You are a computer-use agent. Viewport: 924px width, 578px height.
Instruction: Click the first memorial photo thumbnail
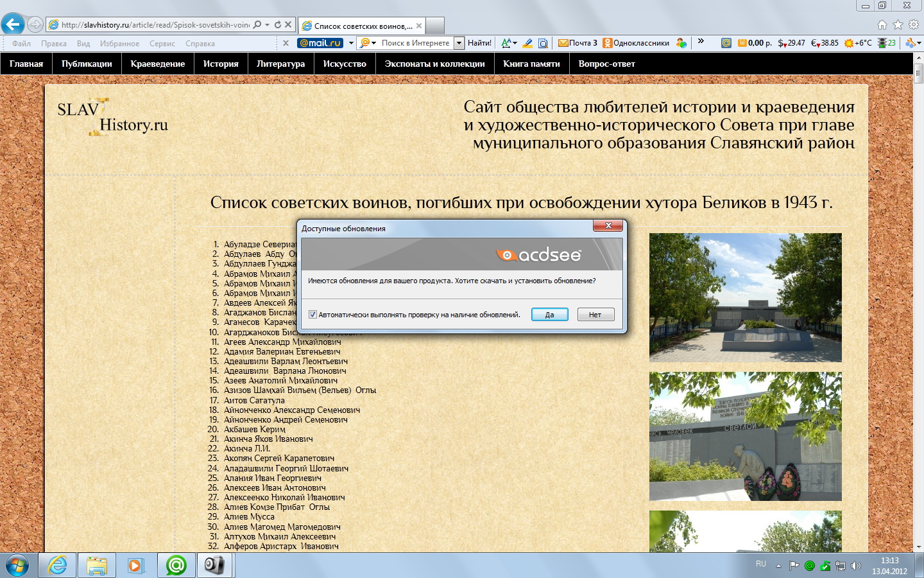[x=745, y=297]
